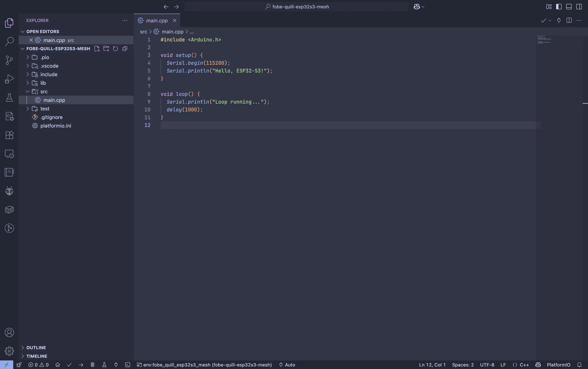Select the main.cpp editor tab
The width and height of the screenshot is (588, 369).
(x=156, y=20)
